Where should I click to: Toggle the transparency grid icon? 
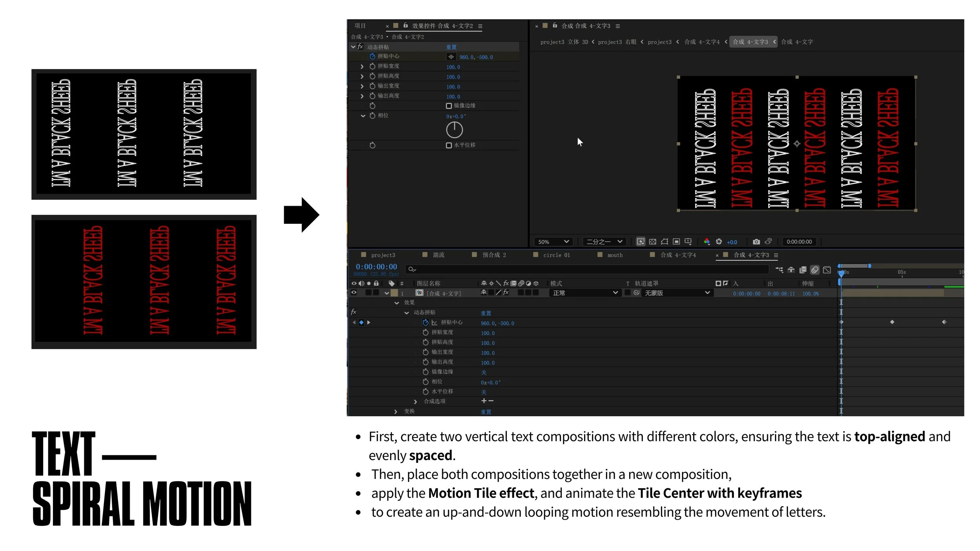[652, 242]
